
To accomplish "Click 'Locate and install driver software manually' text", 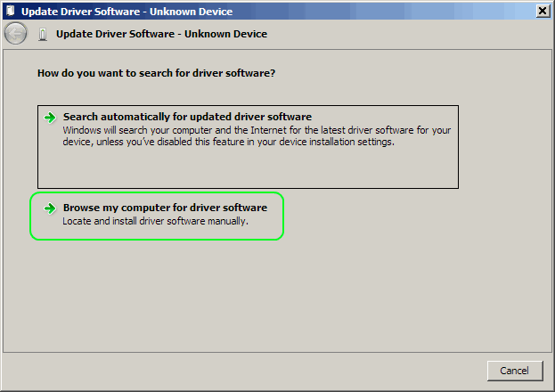I will 155,222.
